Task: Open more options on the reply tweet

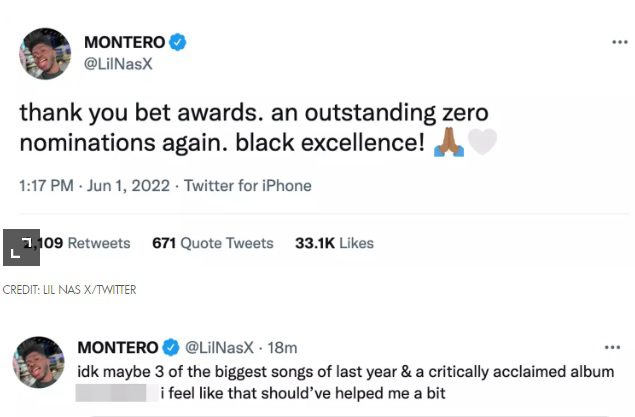Action: (619, 348)
